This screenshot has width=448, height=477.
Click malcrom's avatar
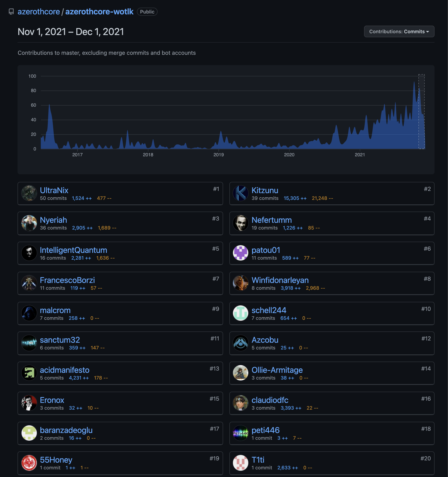coord(29,313)
